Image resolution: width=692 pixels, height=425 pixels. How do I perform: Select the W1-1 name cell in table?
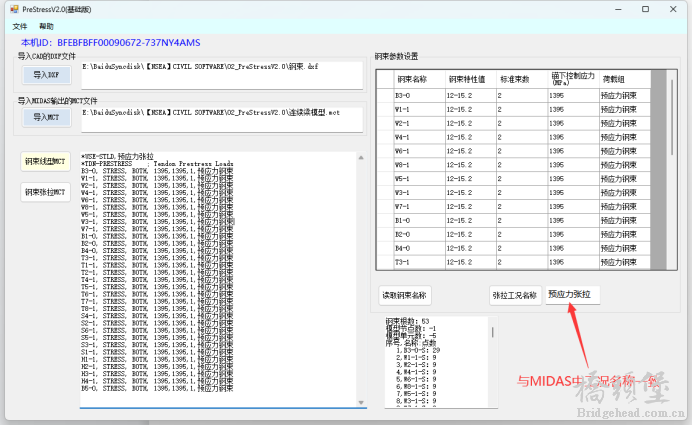[419, 109]
